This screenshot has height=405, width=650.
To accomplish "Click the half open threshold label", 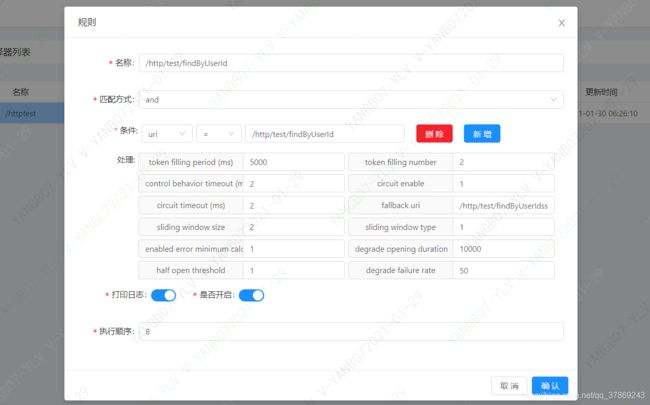I will click(x=191, y=270).
